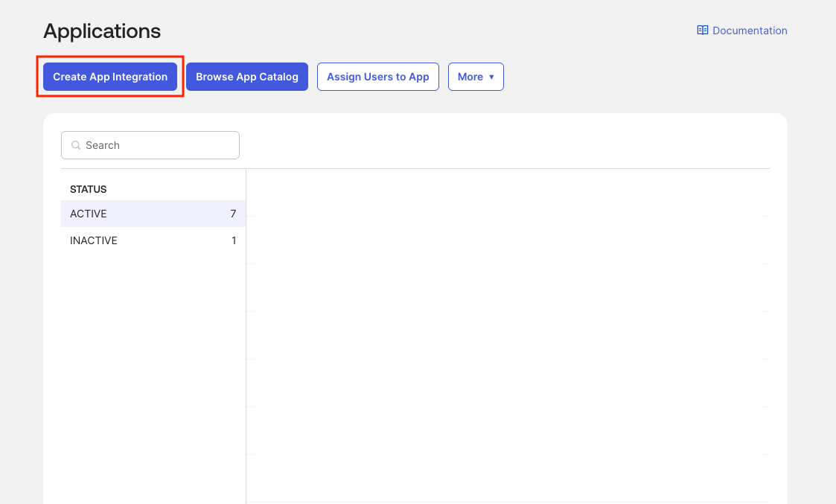Click the Create App Integration button
Viewport: 836px width, 504px height.
click(x=110, y=77)
